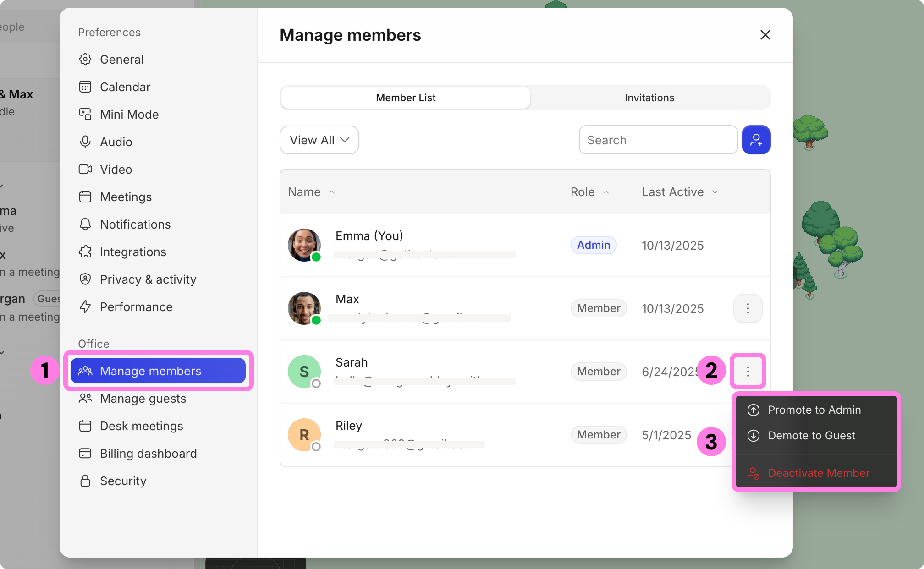Click the Notifications bell icon
The image size is (924, 569).
point(85,224)
